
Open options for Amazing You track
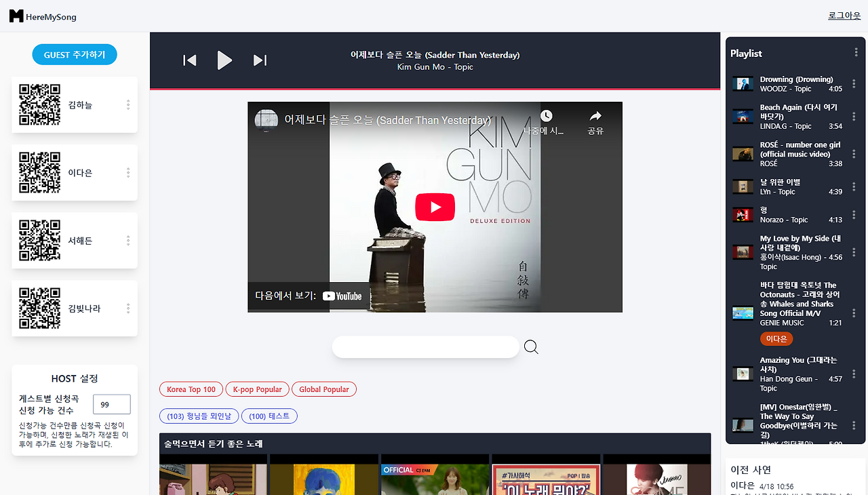tap(854, 374)
